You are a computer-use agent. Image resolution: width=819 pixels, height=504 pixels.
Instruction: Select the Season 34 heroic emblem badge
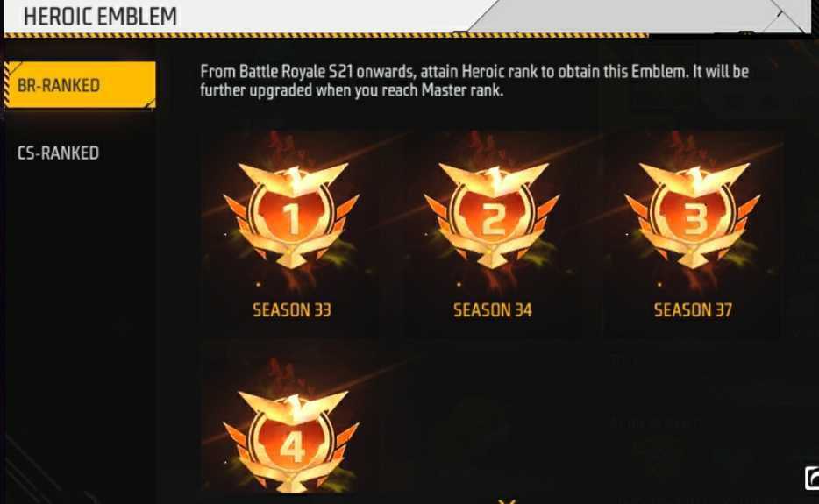click(x=492, y=216)
